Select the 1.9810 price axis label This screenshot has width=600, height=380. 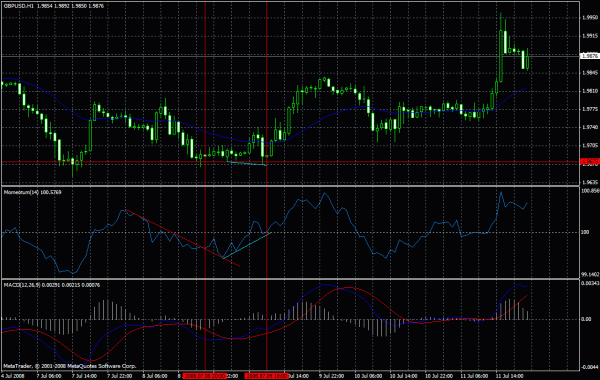click(590, 91)
